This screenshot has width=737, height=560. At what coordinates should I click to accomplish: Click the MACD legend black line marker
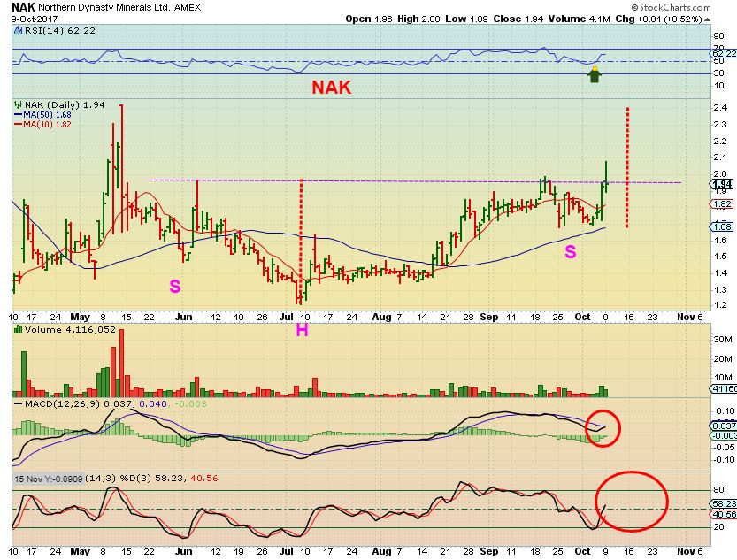tap(19, 403)
